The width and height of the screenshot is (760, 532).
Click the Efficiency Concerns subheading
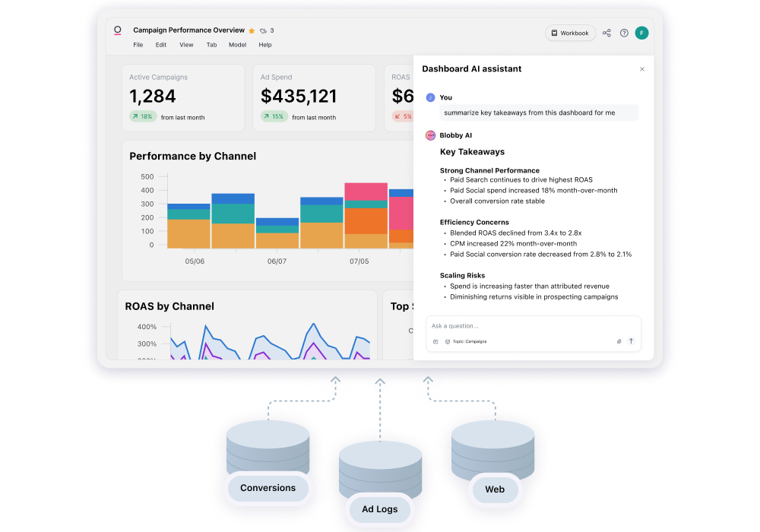tap(474, 222)
